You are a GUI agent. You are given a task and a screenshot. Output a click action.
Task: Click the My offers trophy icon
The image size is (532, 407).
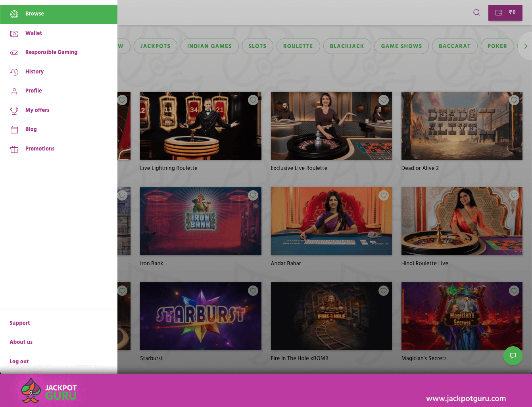[14, 110]
